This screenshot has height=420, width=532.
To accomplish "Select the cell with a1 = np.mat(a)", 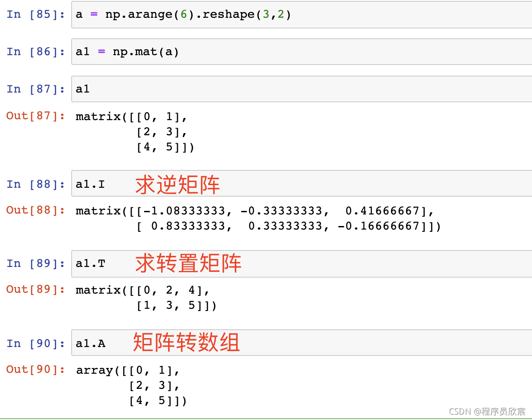I will pyautogui.click(x=301, y=52).
